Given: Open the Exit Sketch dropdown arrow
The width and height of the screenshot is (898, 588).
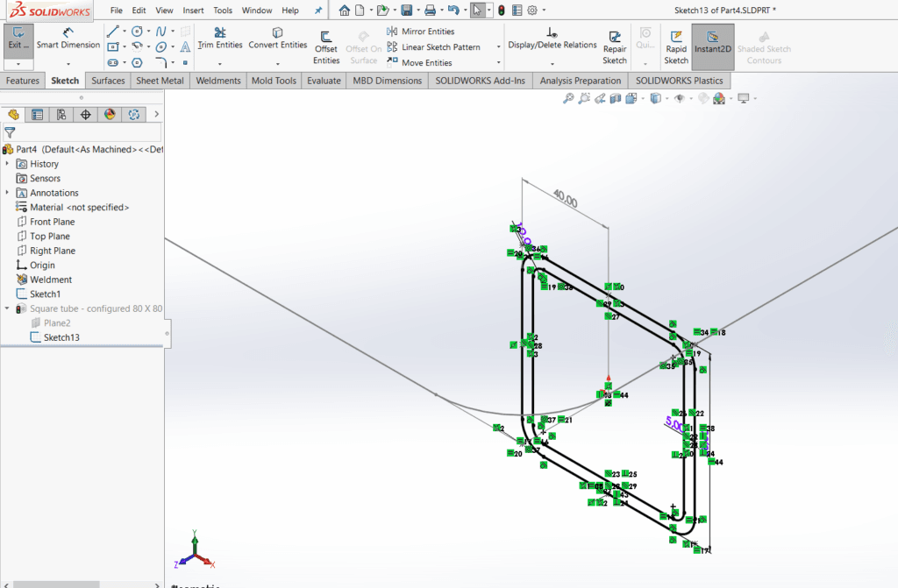Looking at the screenshot, I should pyautogui.click(x=18, y=64).
